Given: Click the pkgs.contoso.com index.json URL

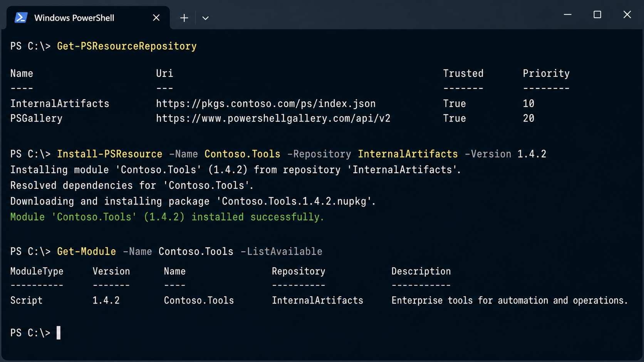Looking at the screenshot, I should (266, 103).
